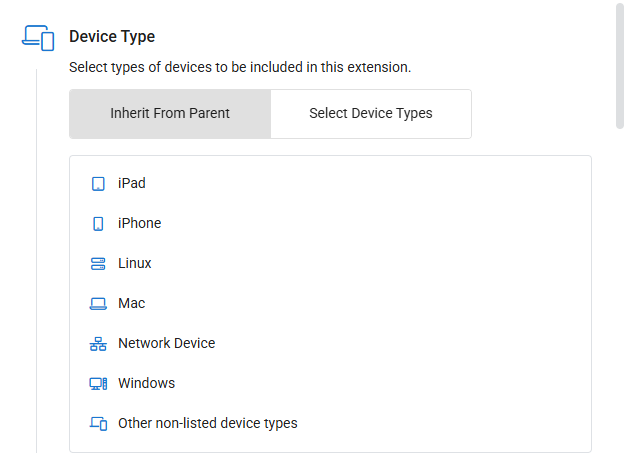
Task: Select the Mac label
Action: (x=131, y=304)
